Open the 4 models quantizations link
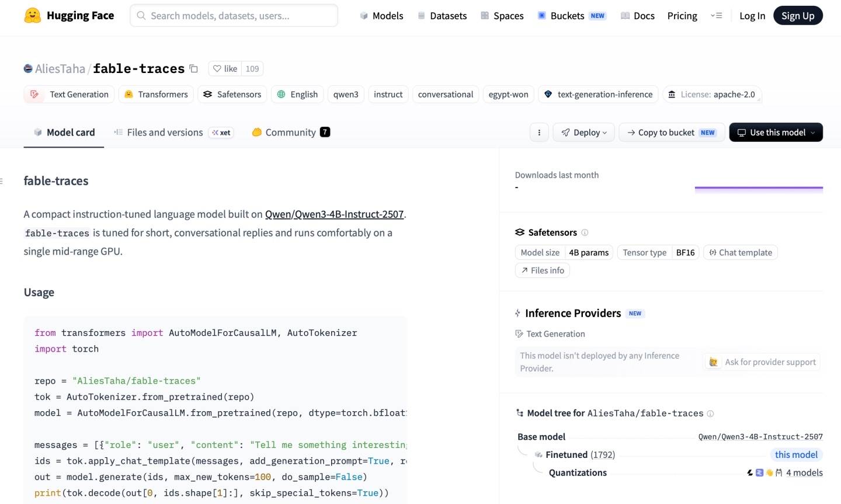The height and width of the screenshot is (504, 841). 804,472
